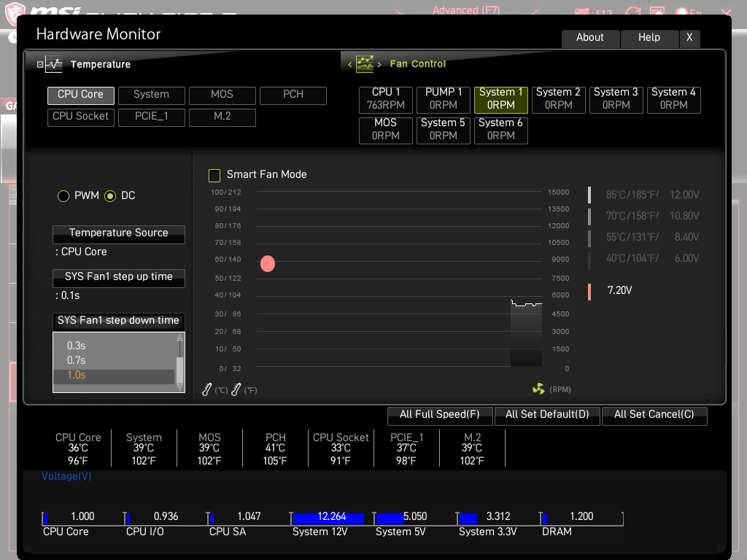
Task: Click Advanced (F7) in background BIOS window
Action: pyautogui.click(x=466, y=10)
